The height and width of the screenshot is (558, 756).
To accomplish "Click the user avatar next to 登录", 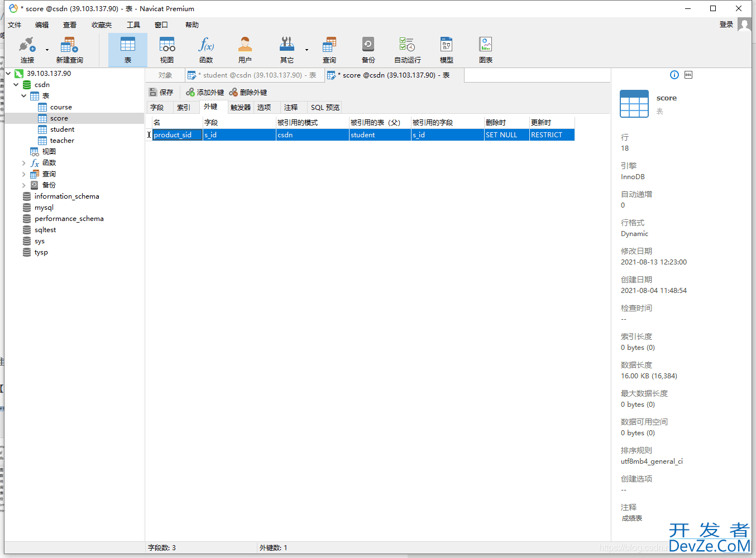I will [744, 24].
